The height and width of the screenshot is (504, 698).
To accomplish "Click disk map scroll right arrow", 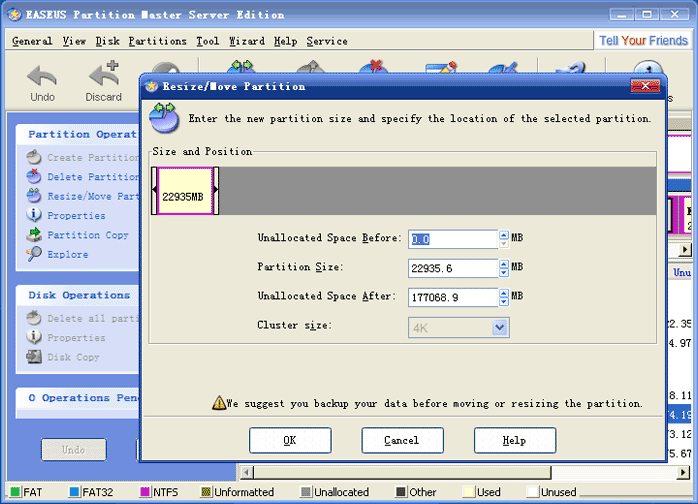I will [685, 249].
